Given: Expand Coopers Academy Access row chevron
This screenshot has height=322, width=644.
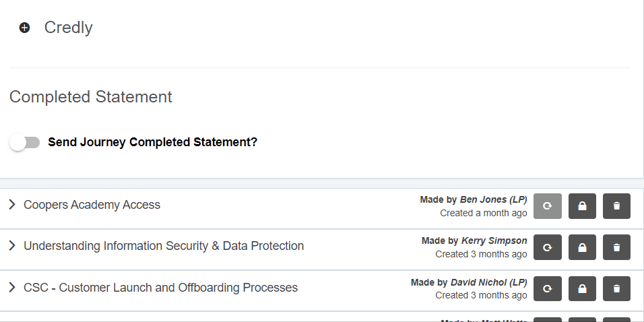Looking at the screenshot, I should 12,205.
